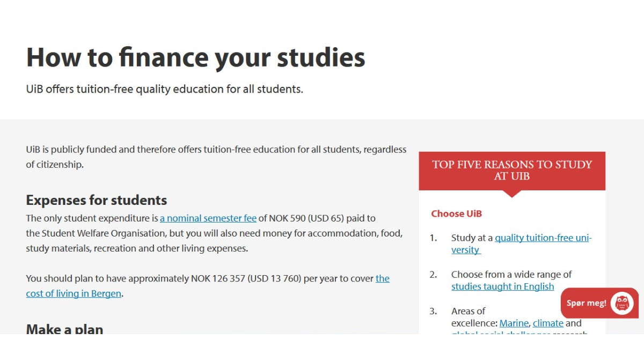Click the NOK 126 357 per year sentence

click(x=199, y=278)
